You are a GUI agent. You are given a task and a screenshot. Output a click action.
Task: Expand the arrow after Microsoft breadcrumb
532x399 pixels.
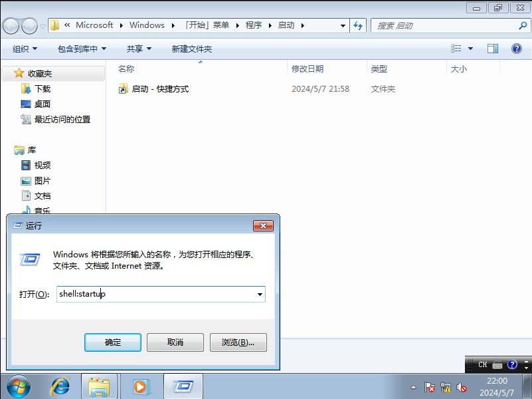pyautogui.click(x=122, y=25)
